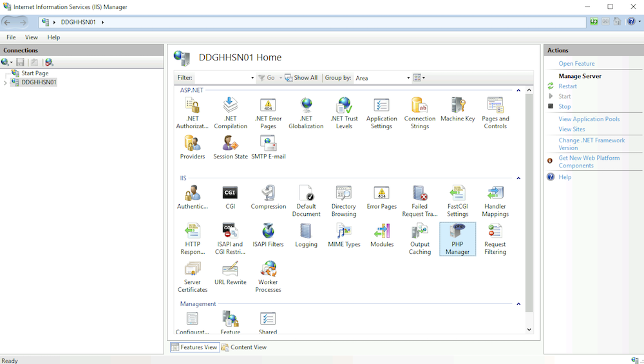The width and height of the screenshot is (644, 364).
Task: Open the Server Certificates icon
Action: pos(192,276)
